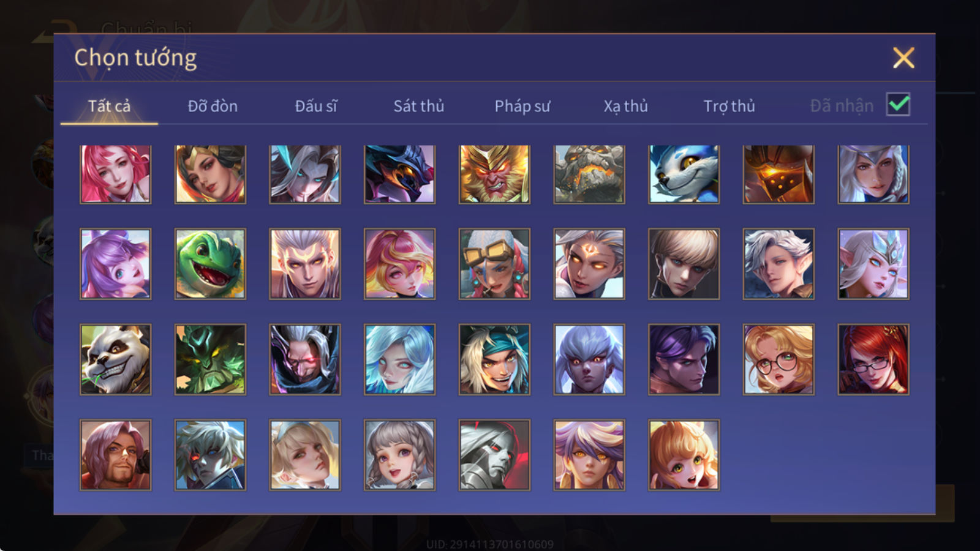Choose the red-haired woman with glasses portrait
The height and width of the screenshot is (551, 980).
(873, 359)
